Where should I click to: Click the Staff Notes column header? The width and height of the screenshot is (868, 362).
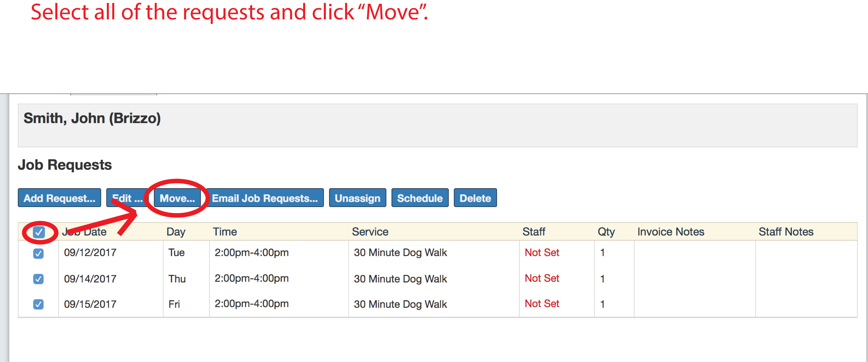tap(786, 232)
